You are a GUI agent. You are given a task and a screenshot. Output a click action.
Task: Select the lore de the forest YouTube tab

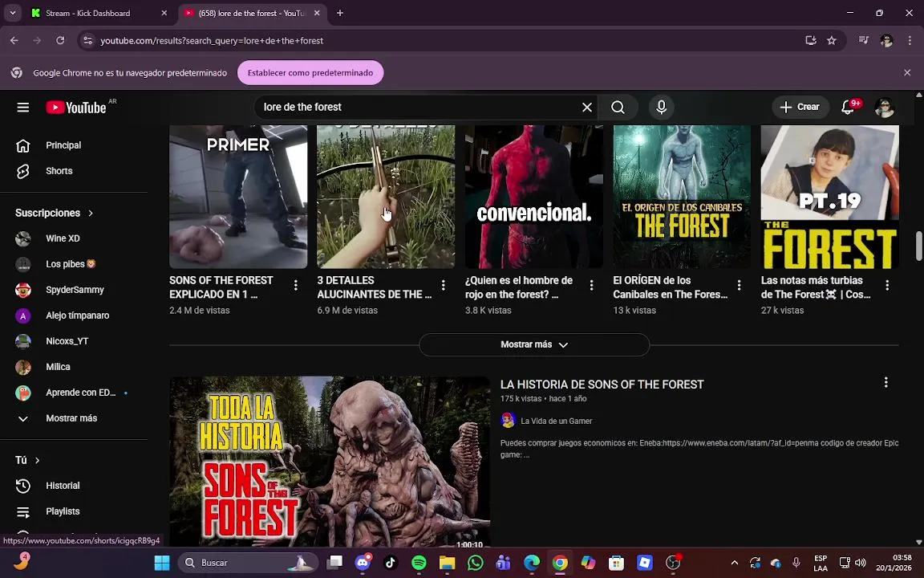pyautogui.click(x=252, y=13)
